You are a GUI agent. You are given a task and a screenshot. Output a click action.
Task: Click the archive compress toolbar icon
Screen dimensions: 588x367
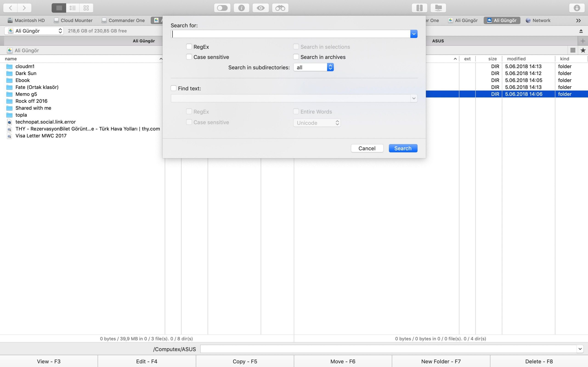point(419,8)
